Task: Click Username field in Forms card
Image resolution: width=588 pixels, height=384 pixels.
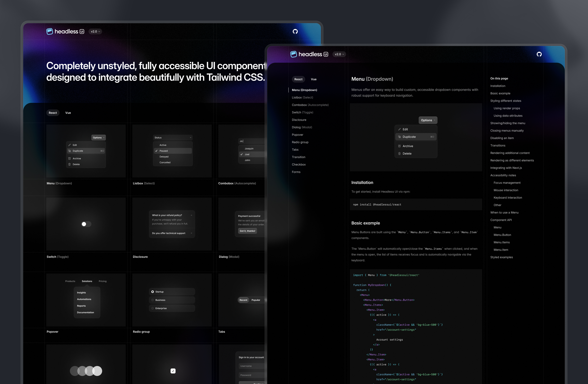Action: point(251,366)
